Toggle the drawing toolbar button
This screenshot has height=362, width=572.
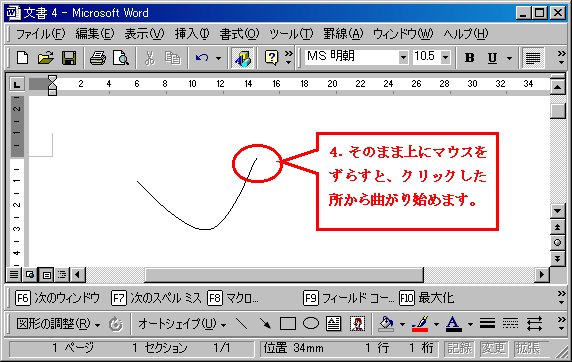click(x=243, y=58)
